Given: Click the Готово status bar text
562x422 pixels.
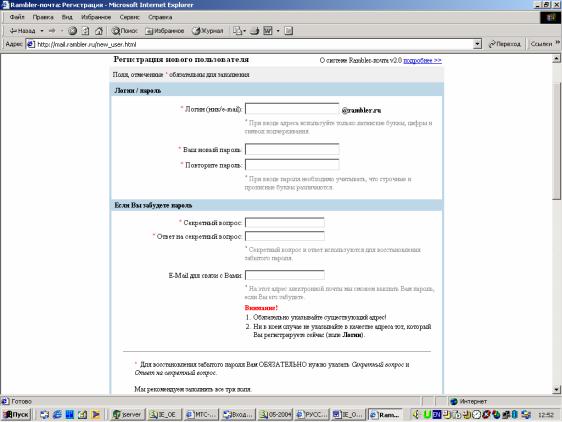Looking at the screenshot, I should point(21,401).
